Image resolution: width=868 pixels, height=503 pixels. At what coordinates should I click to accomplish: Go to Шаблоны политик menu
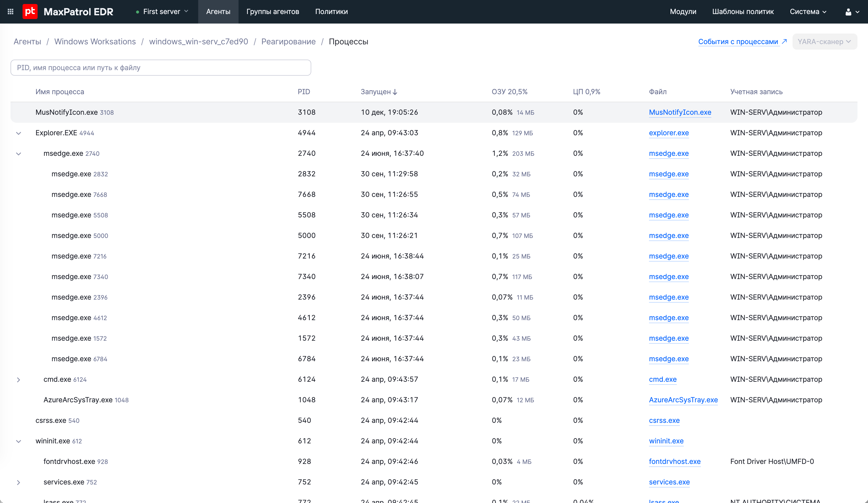[x=743, y=12]
